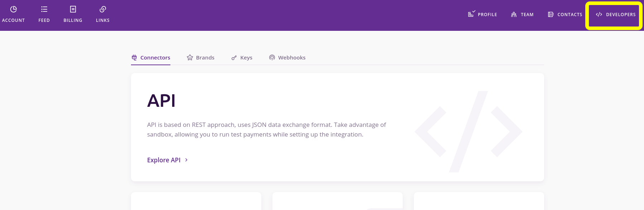Image resolution: width=644 pixels, height=210 pixels.
Task: Switch to the Connectors tab
Action: tap(155, 58)
